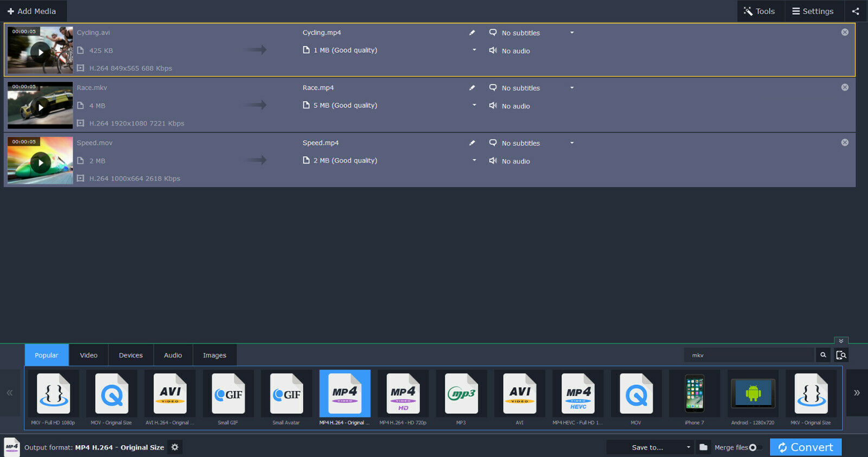This screenshot has width=868, height=457.
Task: Select MP3 audio preset
Action: pyautogui.click(x=461, y=398)
